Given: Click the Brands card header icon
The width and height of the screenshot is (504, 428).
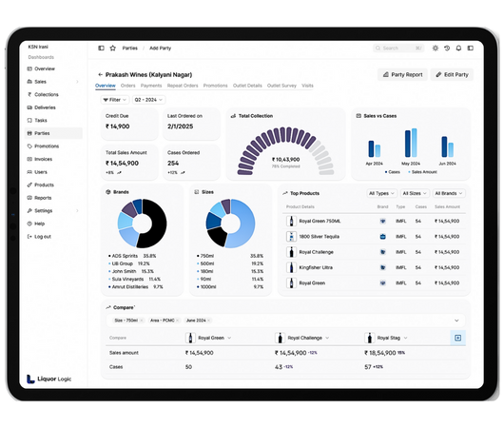Looking at the screenshot, I should (x=108, y=192).
